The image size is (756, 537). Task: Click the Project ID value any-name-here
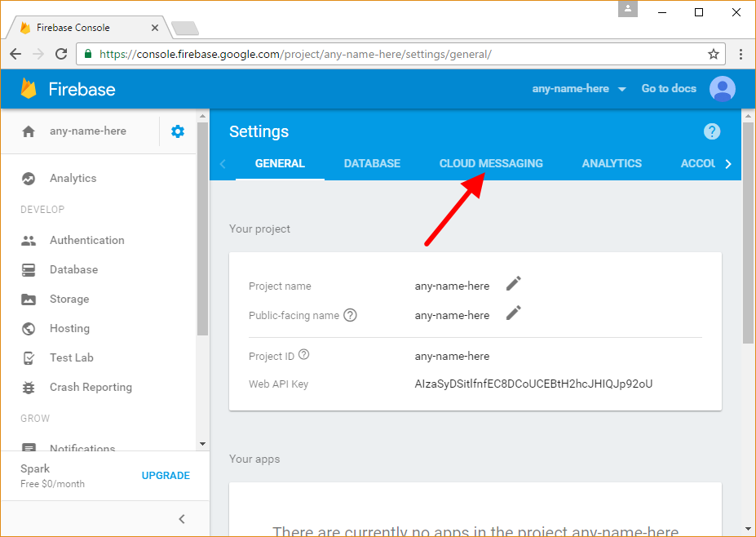coord(452,356)
